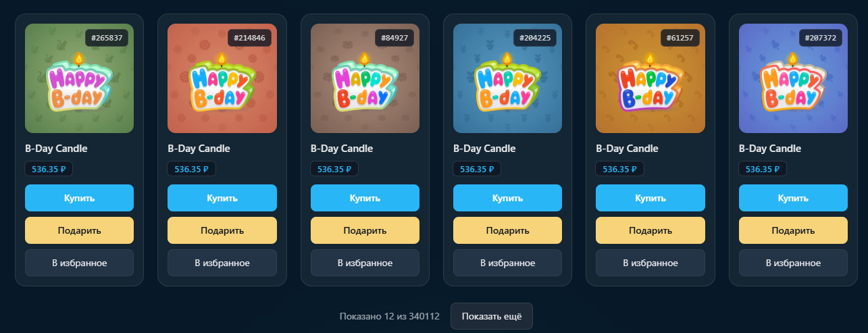Open the orange B-Day Candle #61257 image

(650, 78)
